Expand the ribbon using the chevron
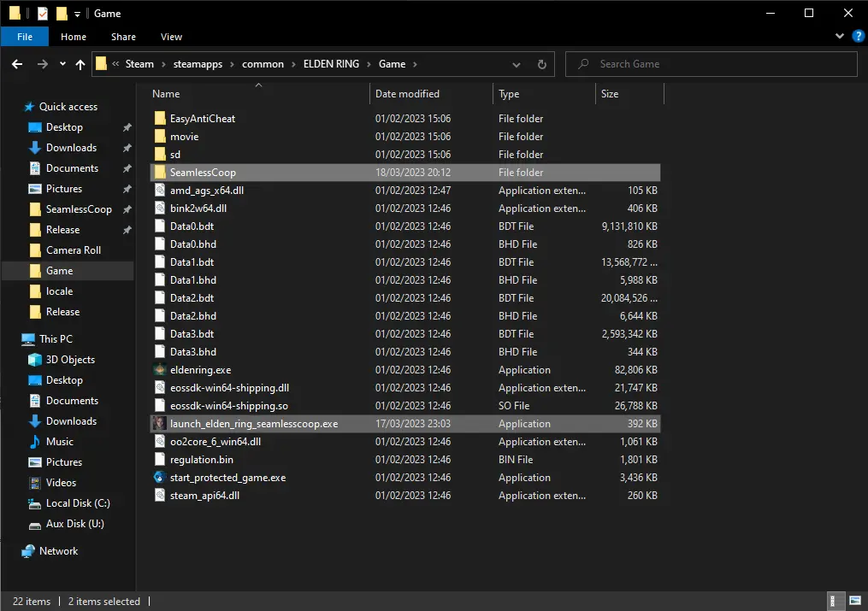This screenshot has height=611, width=868. click(x=839, y=37)
